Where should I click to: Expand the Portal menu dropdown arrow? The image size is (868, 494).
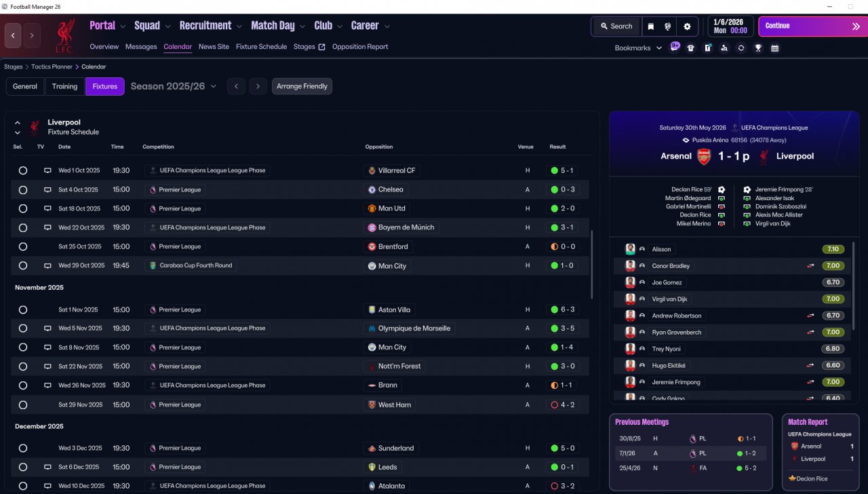click(123, 26)
